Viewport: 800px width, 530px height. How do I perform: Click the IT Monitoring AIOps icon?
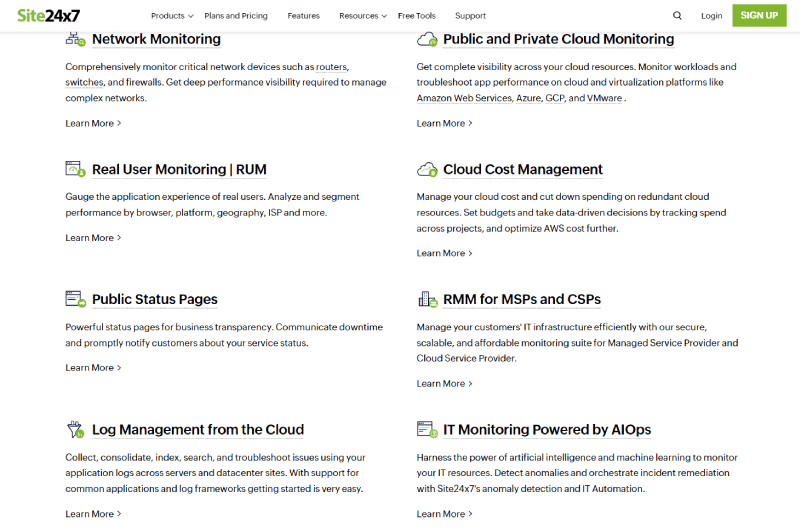pos(428,430)
